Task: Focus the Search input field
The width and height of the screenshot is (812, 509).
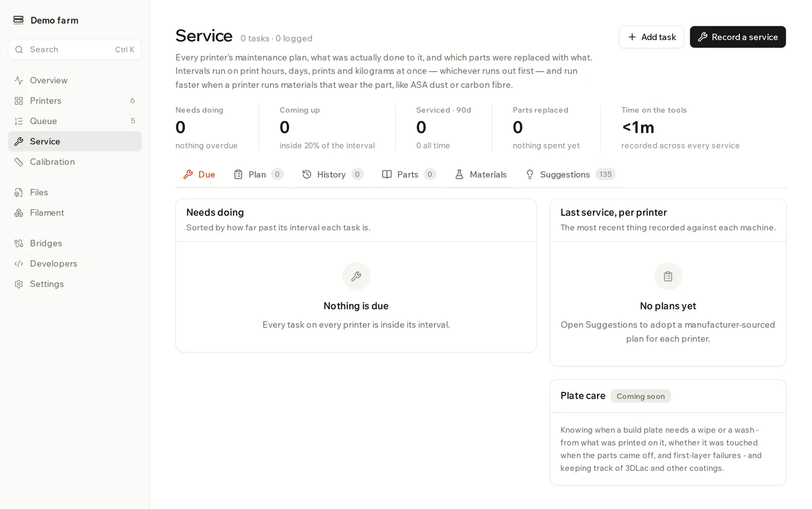Action: [x=75, y=49]
